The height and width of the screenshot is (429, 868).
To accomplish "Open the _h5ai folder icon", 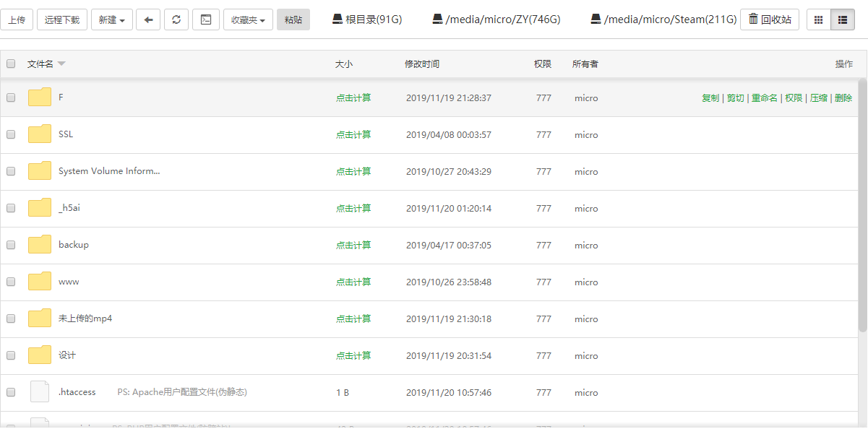I will 40,208.
